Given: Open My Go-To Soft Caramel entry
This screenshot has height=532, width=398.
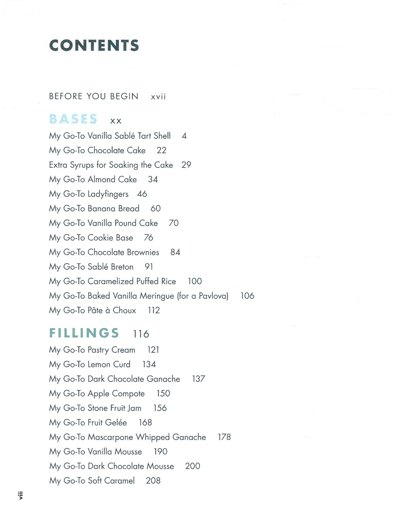Looking at the screenshot, I should coord(92,481).
